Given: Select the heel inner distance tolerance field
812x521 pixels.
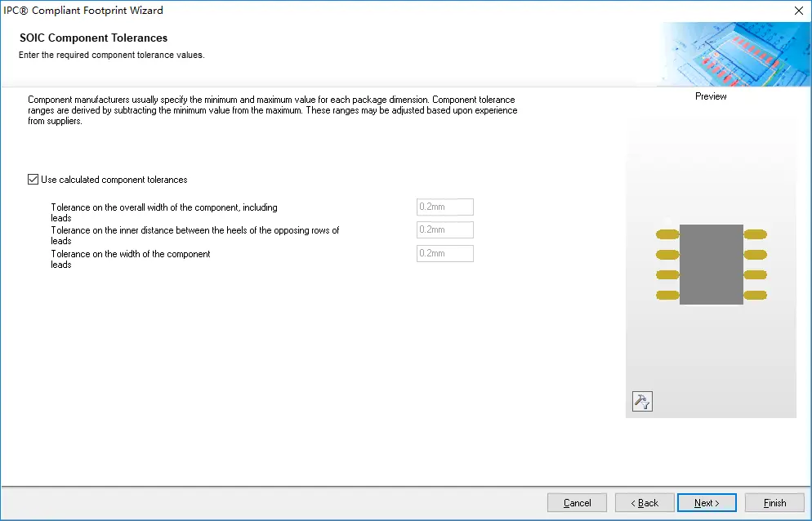Looking at the screenshot, I should point(444,230).
